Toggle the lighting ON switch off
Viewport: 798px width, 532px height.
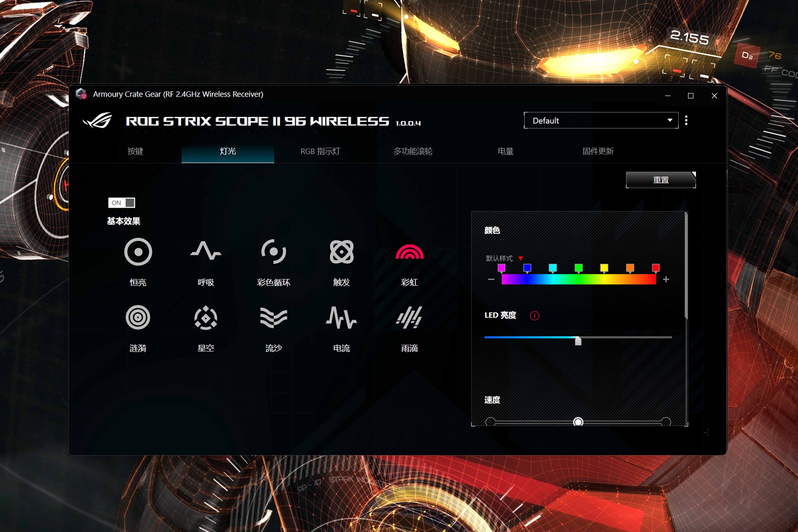pos(121,203)
